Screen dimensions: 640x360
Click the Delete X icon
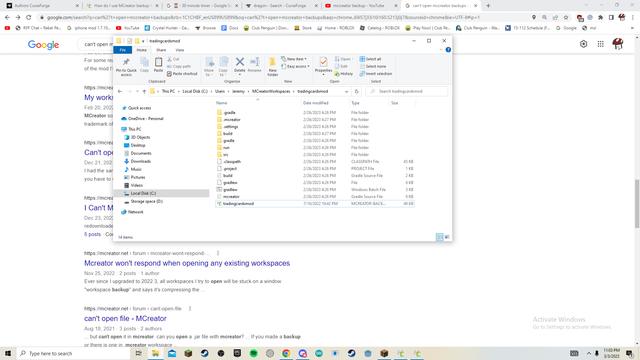[x=240, y=62]
